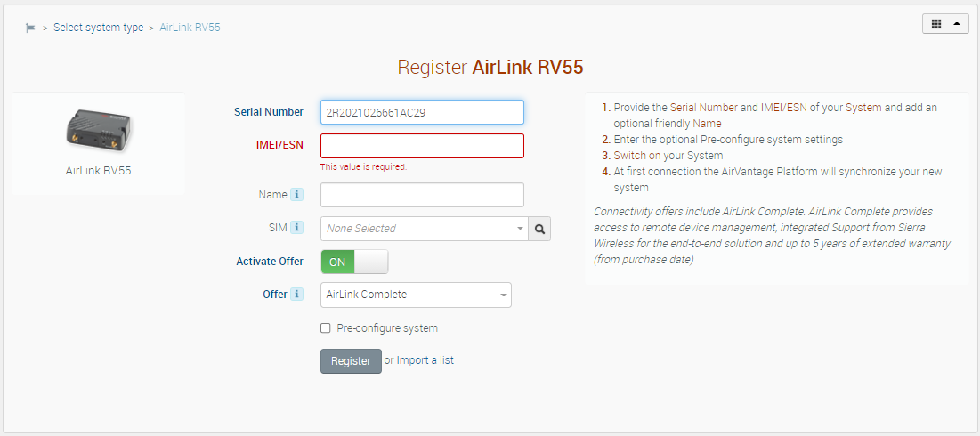Click the Name field info icon
Image resolution: width=980 pixels, height=436 pixels.
tap(297, 195)
